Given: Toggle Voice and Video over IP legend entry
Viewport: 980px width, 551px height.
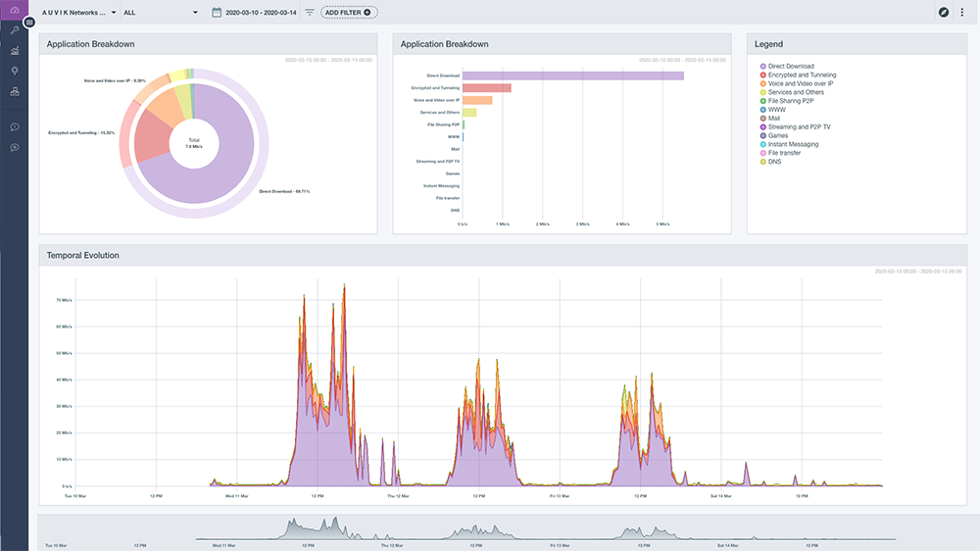Looking at the screenshot, I should [800, 83].
